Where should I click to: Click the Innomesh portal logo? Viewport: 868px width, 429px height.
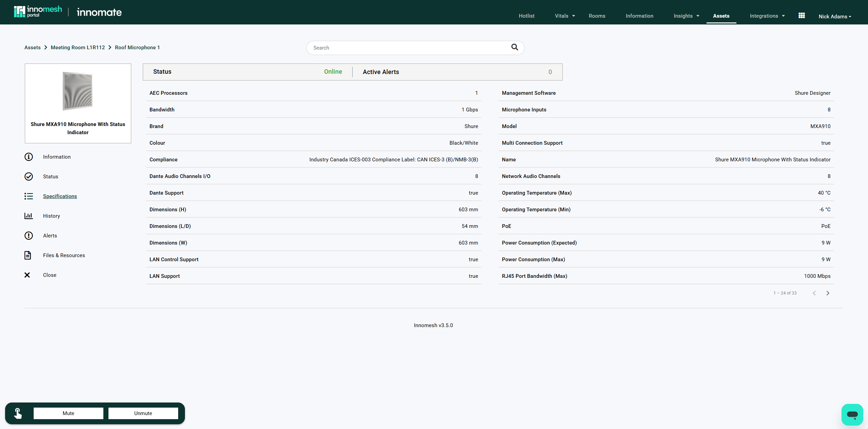38,12
